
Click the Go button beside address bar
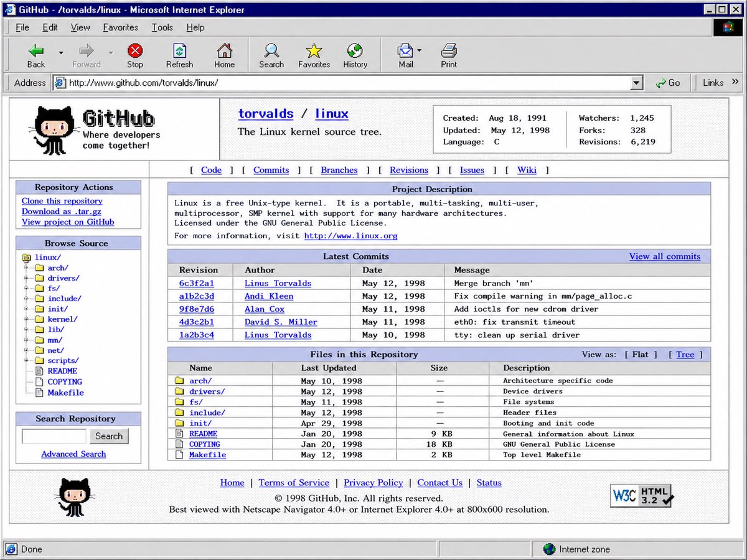tap(668, 83)
